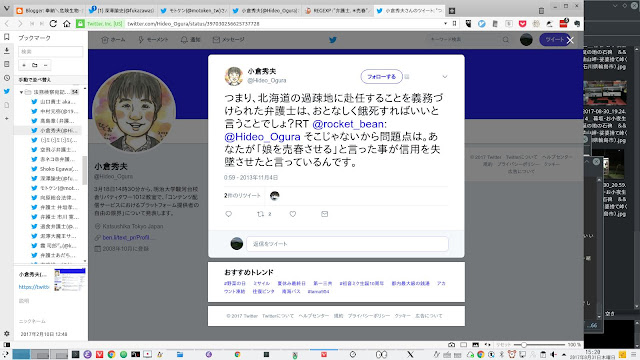
Task: Open Twitter Moments (モーメント) nav item
Action: click(x=153, y=40)
